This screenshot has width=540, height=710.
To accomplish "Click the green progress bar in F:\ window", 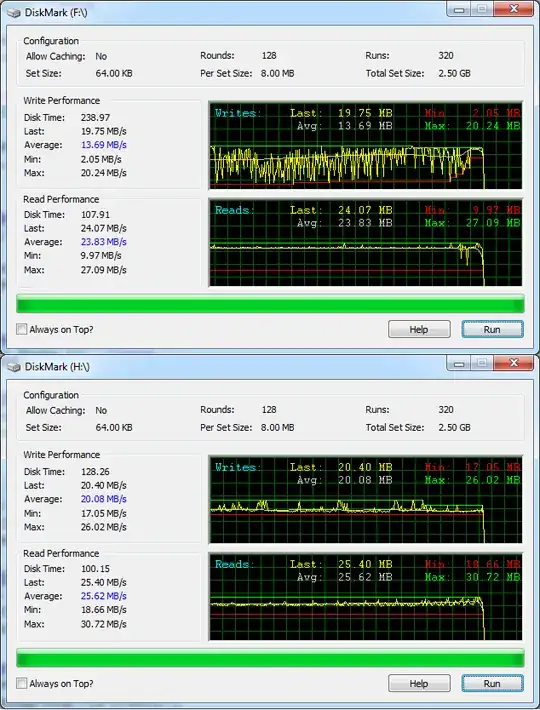I will click(x=270, y=304).
